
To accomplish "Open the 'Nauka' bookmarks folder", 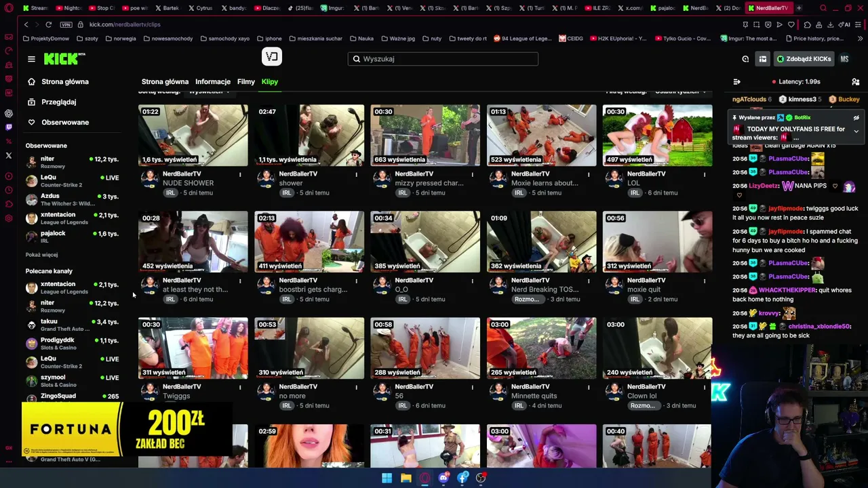I will pos(361,39).
